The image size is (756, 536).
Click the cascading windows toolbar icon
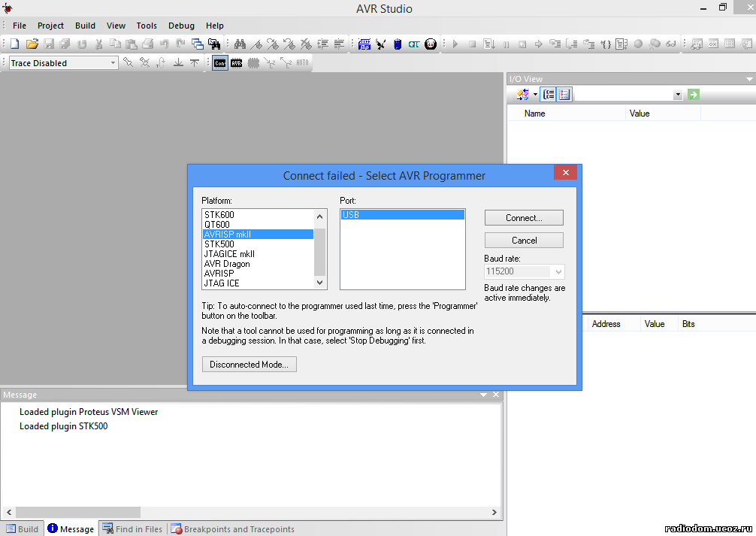197,44
